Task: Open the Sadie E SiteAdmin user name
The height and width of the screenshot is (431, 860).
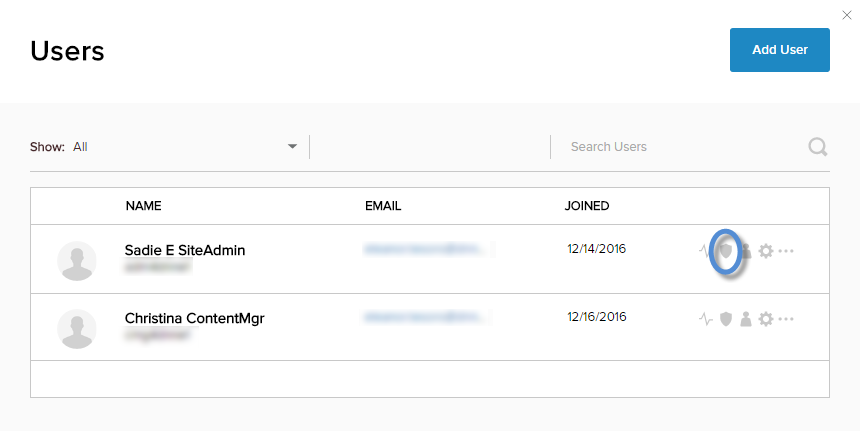Action: point(185,250)
